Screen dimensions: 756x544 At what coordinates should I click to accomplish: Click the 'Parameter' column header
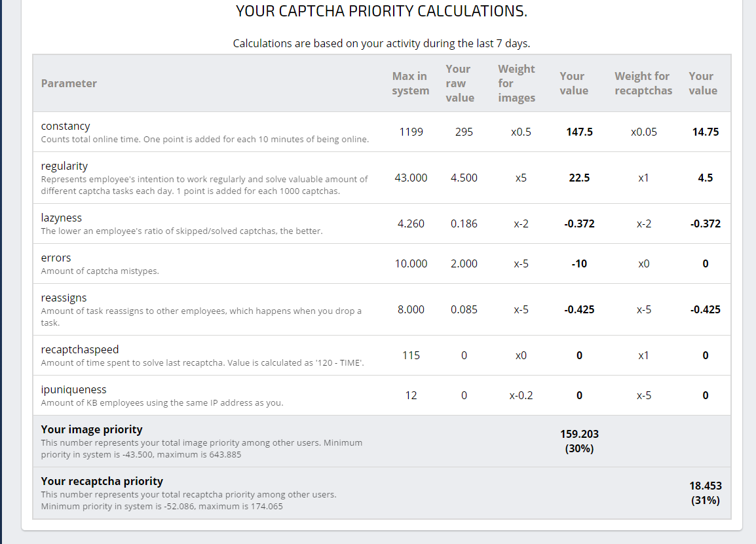point(69,83)
